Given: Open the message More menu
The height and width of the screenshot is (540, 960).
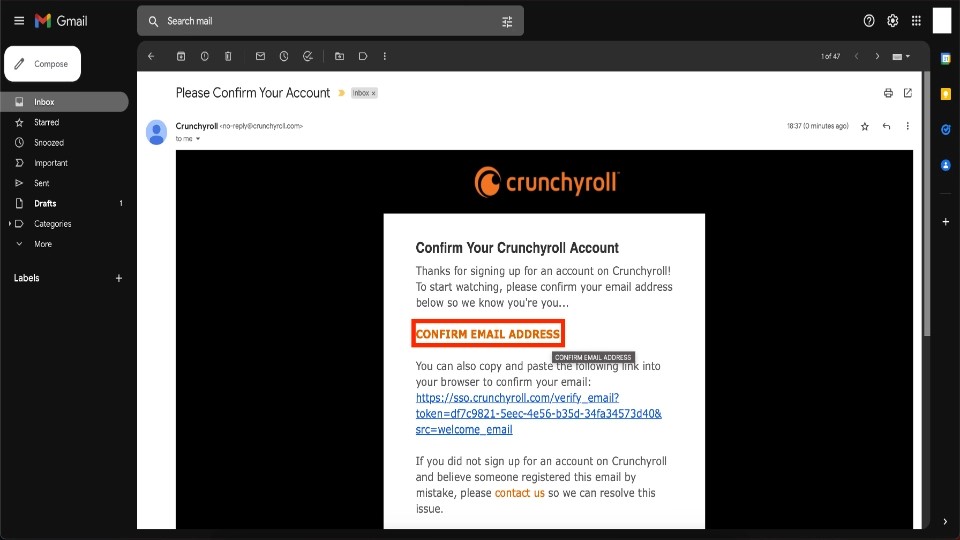Looking at the screenshot, I should point(907,126).
